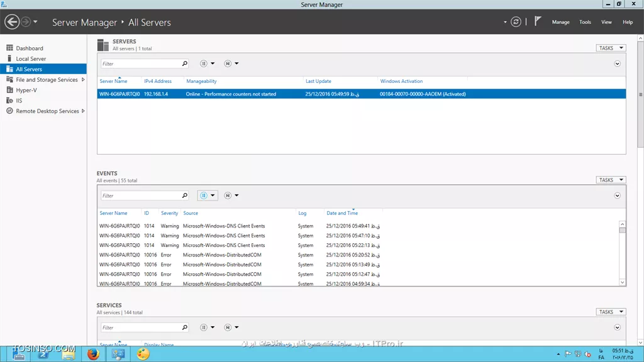This screenshot has width=644, height=362.
Task: Click the IIS sidebar icon
Action: pos(10,101)
